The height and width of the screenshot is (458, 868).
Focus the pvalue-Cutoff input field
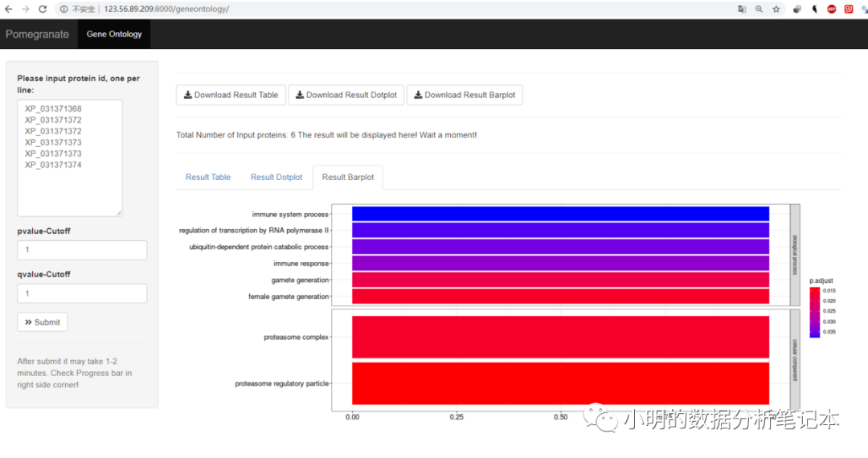[x=82, y=250]
